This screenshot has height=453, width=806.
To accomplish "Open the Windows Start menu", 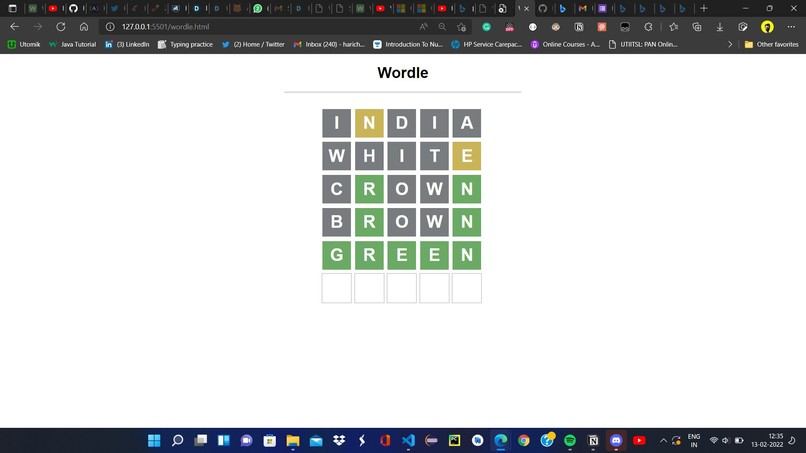I will coord(154,440).
